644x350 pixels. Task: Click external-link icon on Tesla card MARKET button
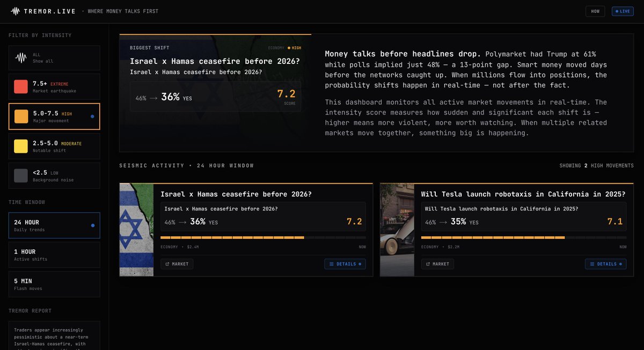tap(428, 264)
